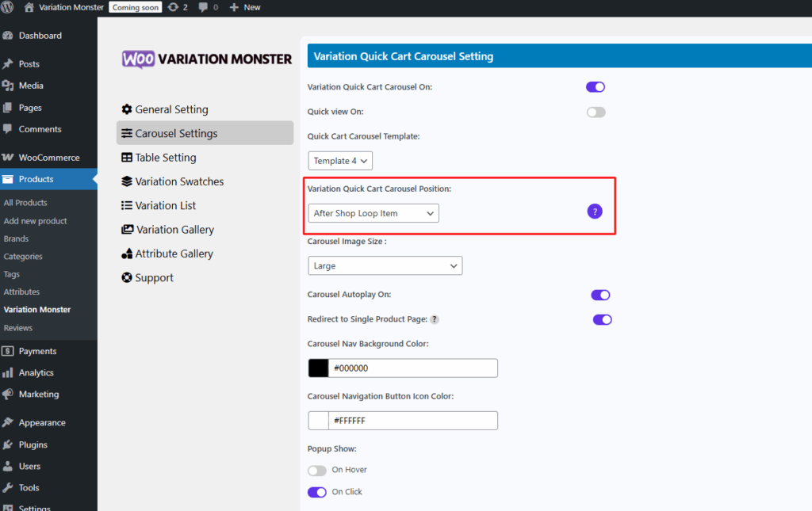This screenshot has width=812, height=511.
Task: Click the layers icon beside Variation Swatches
Action: click(127, 181)
